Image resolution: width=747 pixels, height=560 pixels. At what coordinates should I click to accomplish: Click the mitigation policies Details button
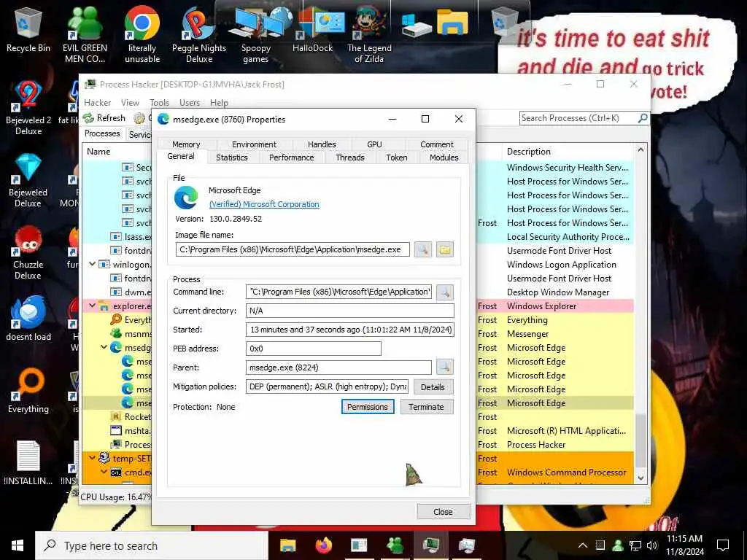click(x=433, y=386)
